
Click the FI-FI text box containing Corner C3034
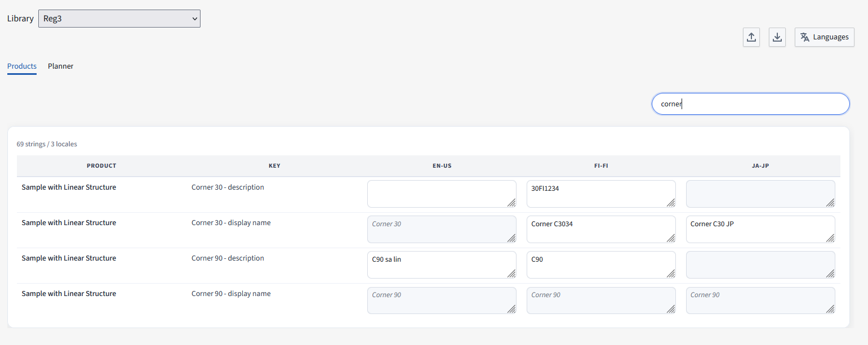tap(600, 229)
